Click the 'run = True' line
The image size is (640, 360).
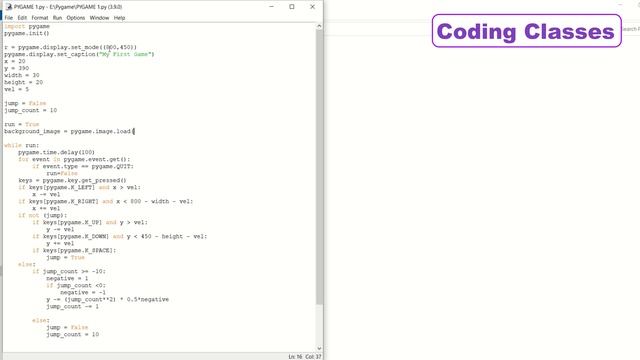pos(22,124)
